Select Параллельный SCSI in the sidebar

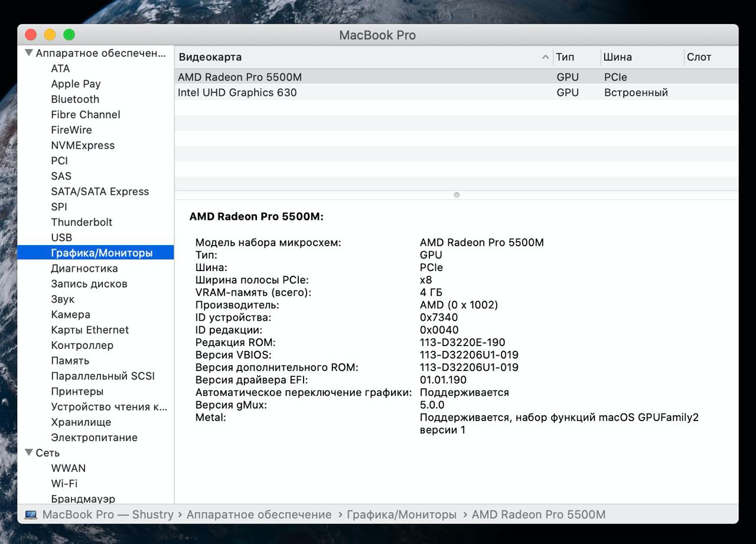103,376
